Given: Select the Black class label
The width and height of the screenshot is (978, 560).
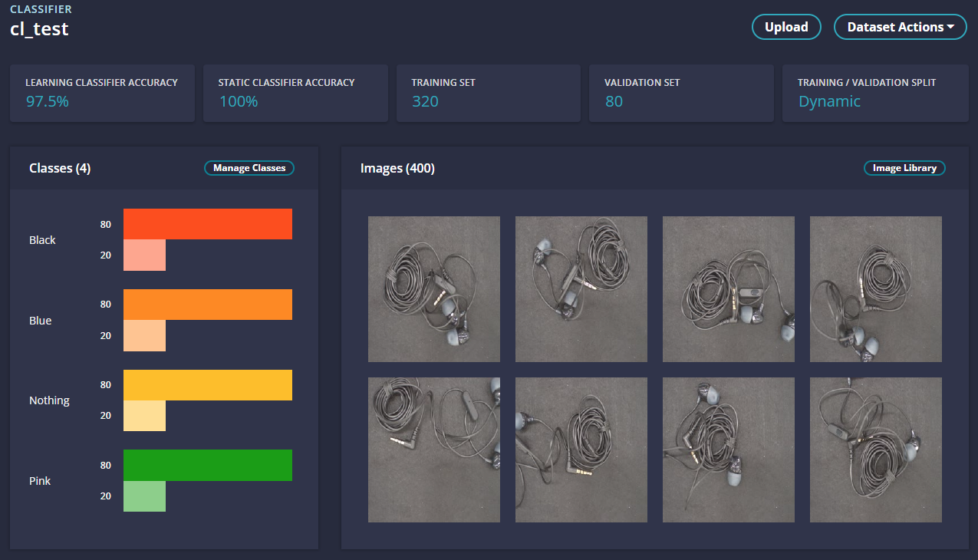Looking at the screenshot, I should 42,240.
